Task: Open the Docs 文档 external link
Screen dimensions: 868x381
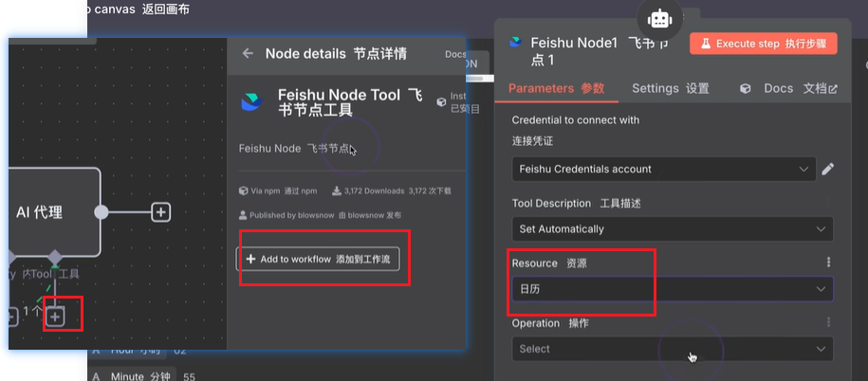Action: (x=801, y=88)
